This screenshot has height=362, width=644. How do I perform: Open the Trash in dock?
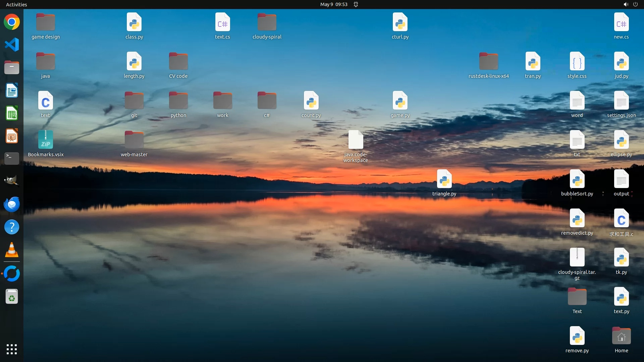click(12, 297)
